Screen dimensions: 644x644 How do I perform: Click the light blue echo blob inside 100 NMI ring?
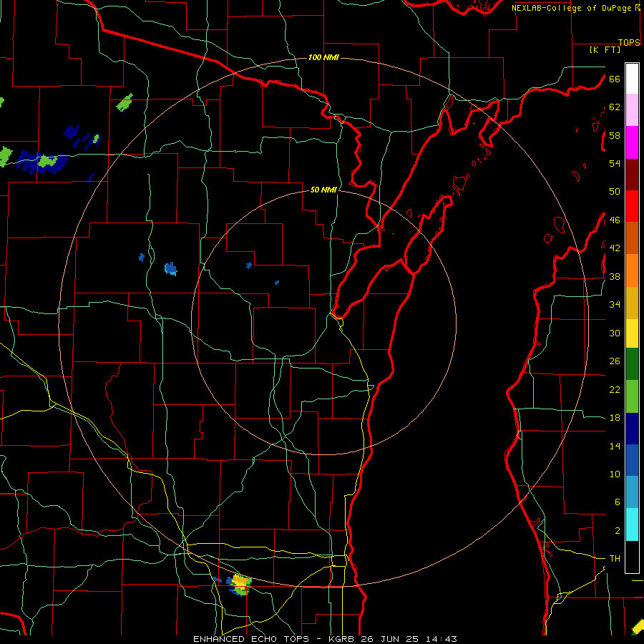[170, 268]
